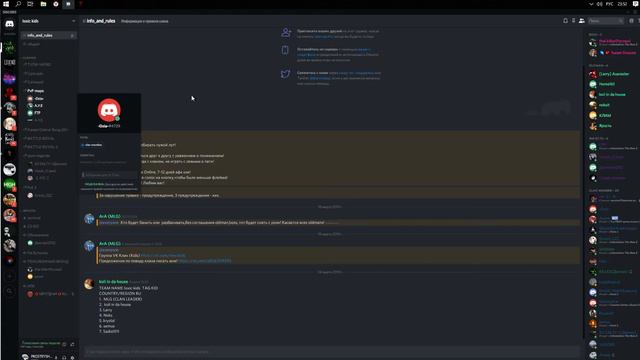
Task: Click the notification bell icon in the channel header
Action: click(565, 20)
